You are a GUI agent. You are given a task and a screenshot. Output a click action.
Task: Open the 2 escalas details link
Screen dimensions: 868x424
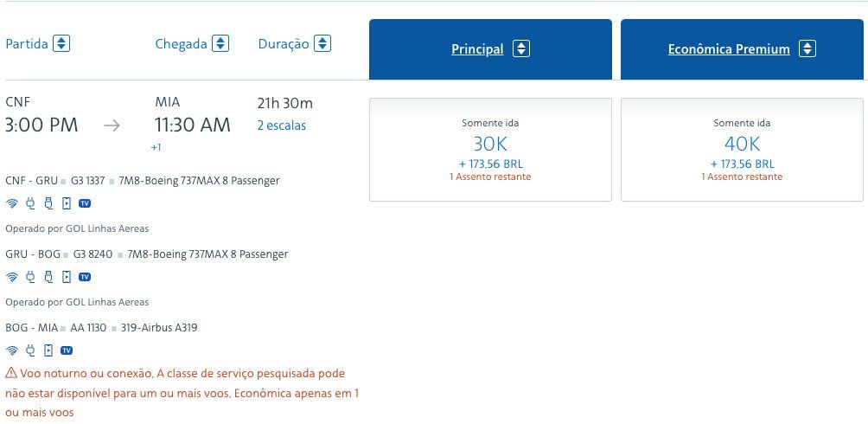[282, 125]
